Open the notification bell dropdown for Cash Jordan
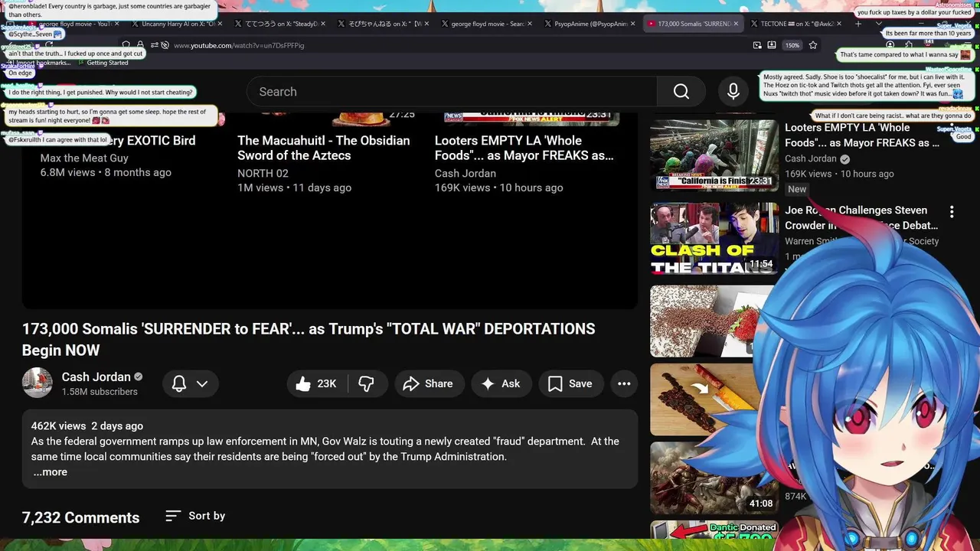Screen dimensions: 980x551 [190, 383]
